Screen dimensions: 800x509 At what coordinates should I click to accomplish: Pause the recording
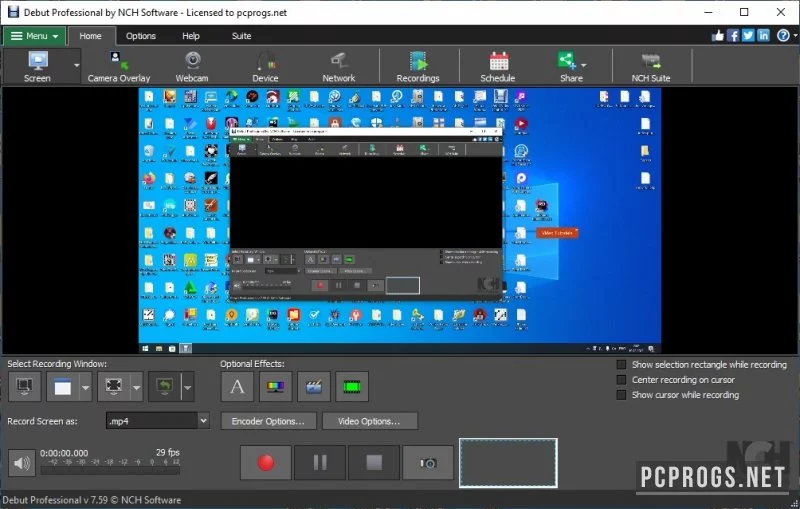point(320,463)
